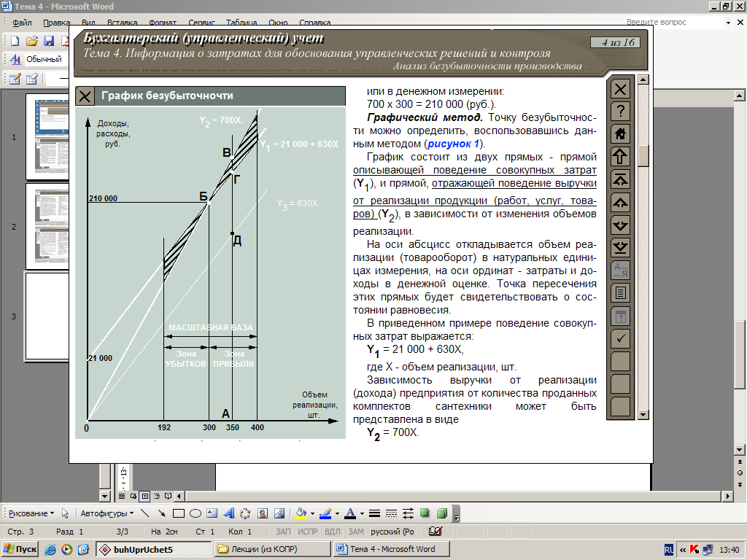Select the Rectangle drawing tool
This screenshot has height=560, width=747.
pos(179,513)
